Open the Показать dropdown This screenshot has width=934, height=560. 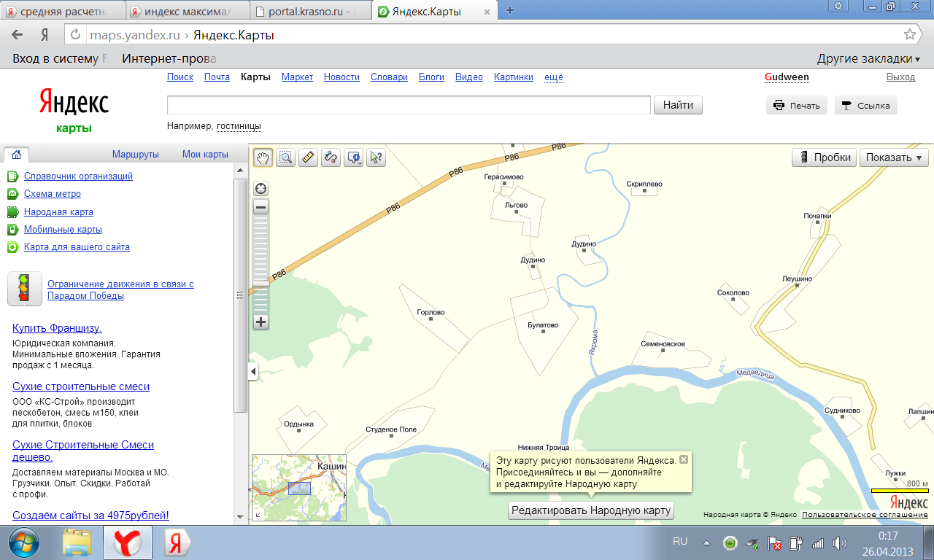coord(894,157)
